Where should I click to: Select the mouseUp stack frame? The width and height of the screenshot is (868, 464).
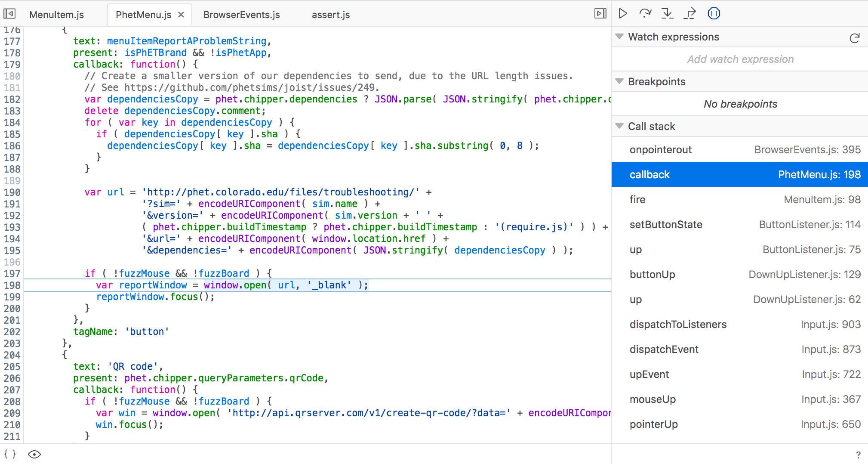pyautogui.click(x=740, y=399)
